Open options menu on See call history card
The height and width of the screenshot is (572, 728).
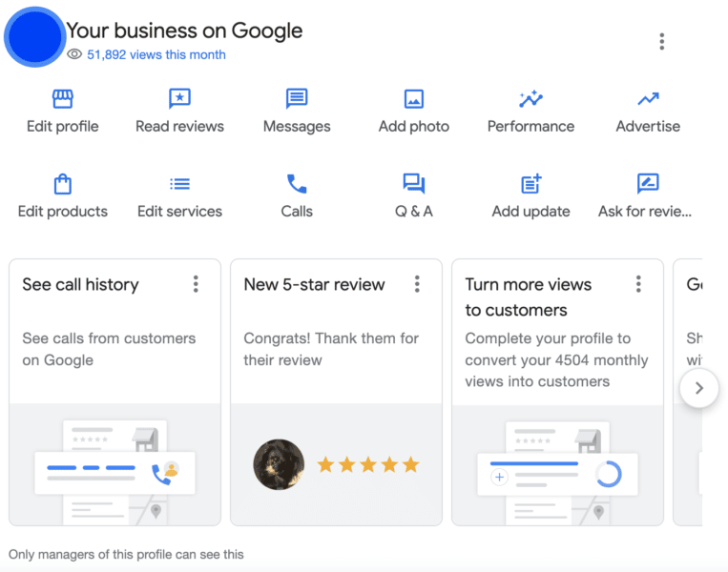tap(196, 284)
